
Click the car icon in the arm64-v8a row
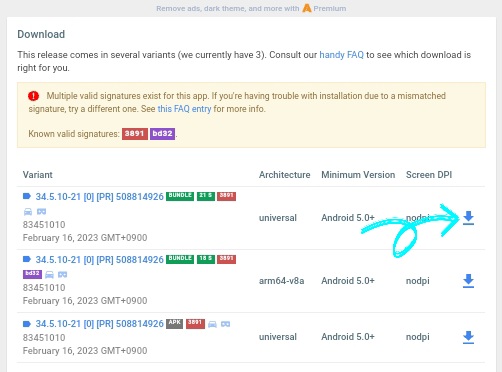[49, 275]
